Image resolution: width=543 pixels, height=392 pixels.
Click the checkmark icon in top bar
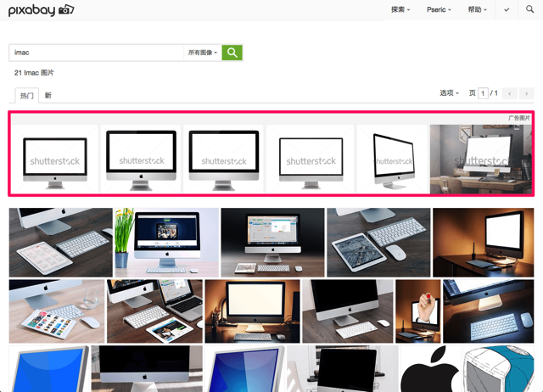click(x=507, y=9)
